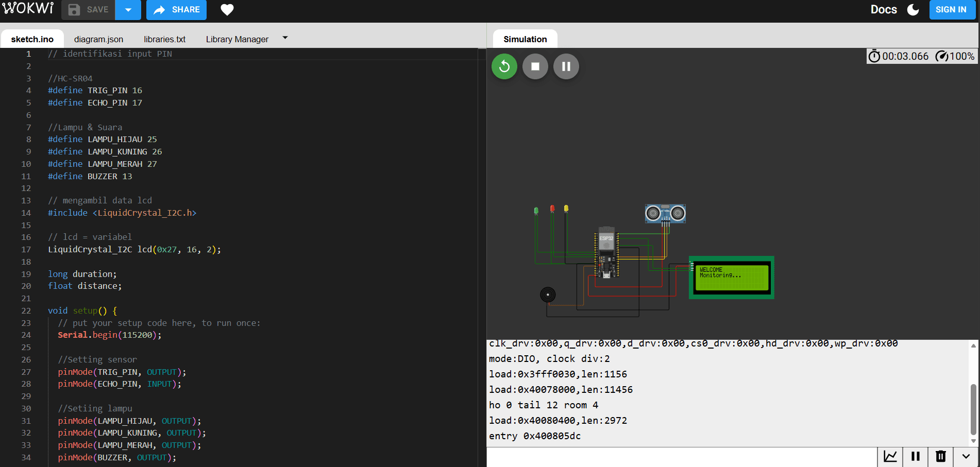Toggle dark mode moon icon
This screenshot has height=467, width=980.
[x=913, y=10]
